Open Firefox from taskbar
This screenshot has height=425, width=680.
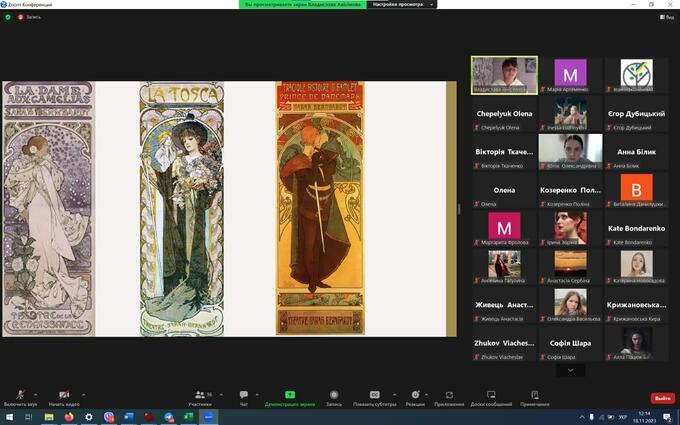69,417
